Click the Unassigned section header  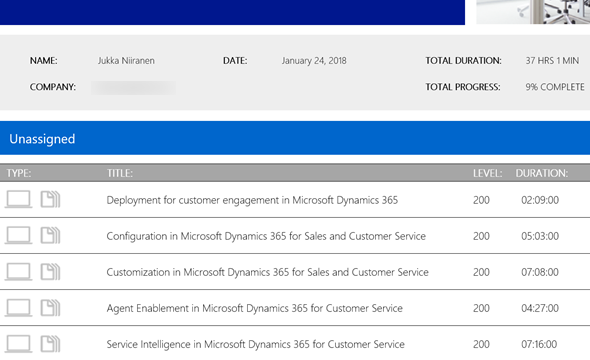pos(295,138)
